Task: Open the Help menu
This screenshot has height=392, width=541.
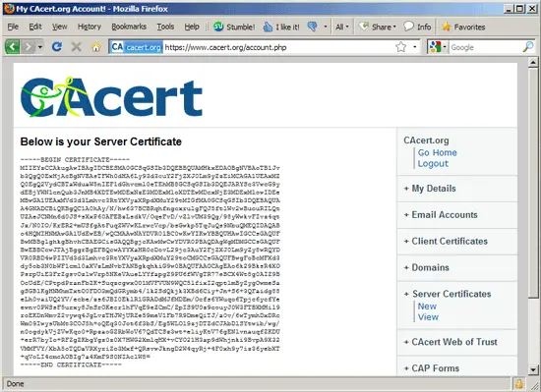Action: pyautogui.click(x=192, y=27)
